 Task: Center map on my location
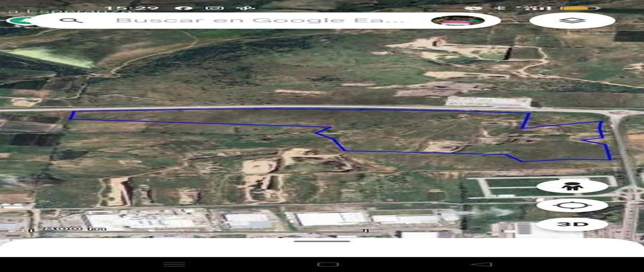tap(572, 205)
